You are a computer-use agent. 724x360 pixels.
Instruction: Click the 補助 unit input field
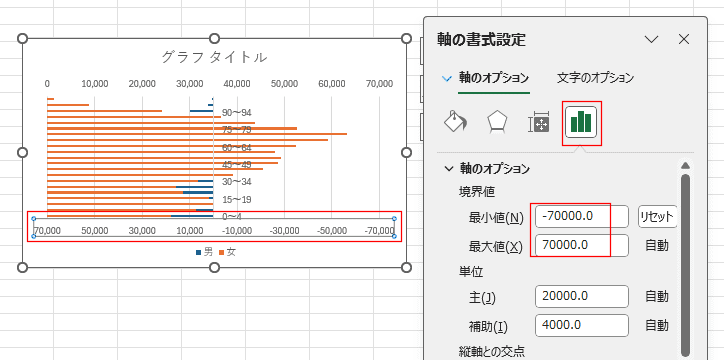pyautogui.click(x=582, y=325)
